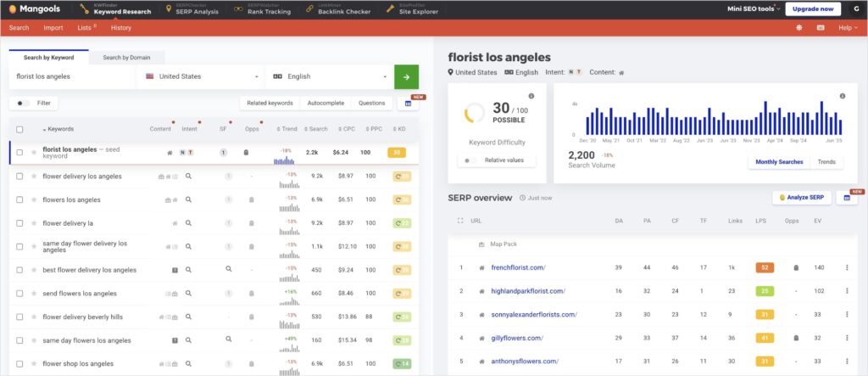Open the sonnyalexanderflorists.com link

pos(534,314)
